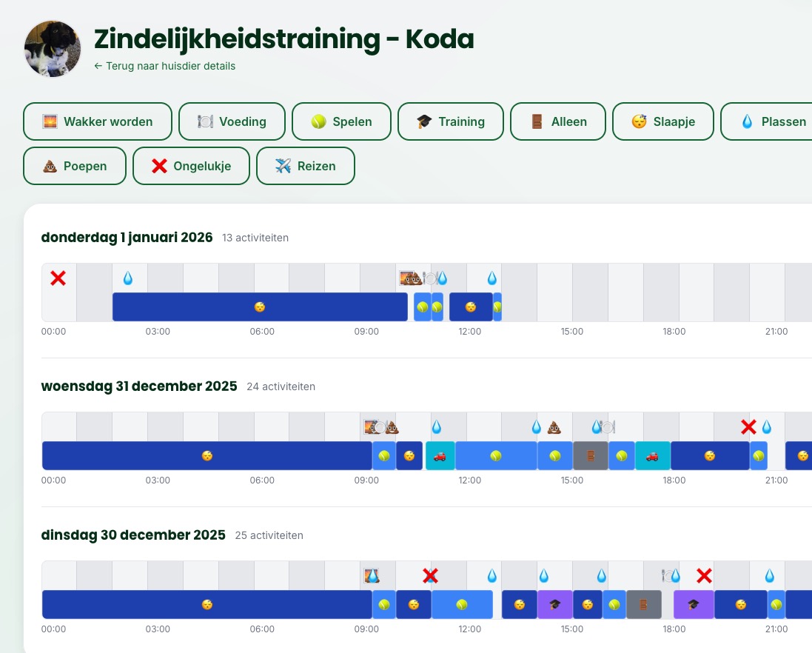Select the Reizen airplane filter icon

click(282, 166)
